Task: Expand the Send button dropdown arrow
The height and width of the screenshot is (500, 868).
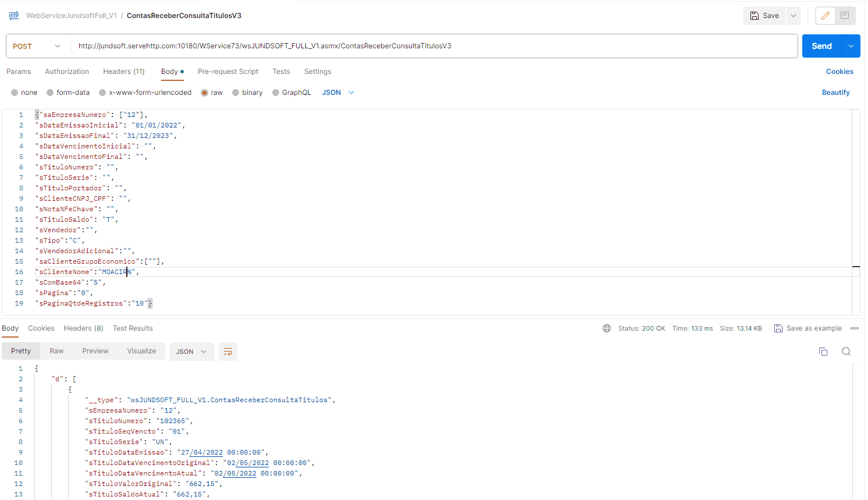Action: (x=851, y=46)
